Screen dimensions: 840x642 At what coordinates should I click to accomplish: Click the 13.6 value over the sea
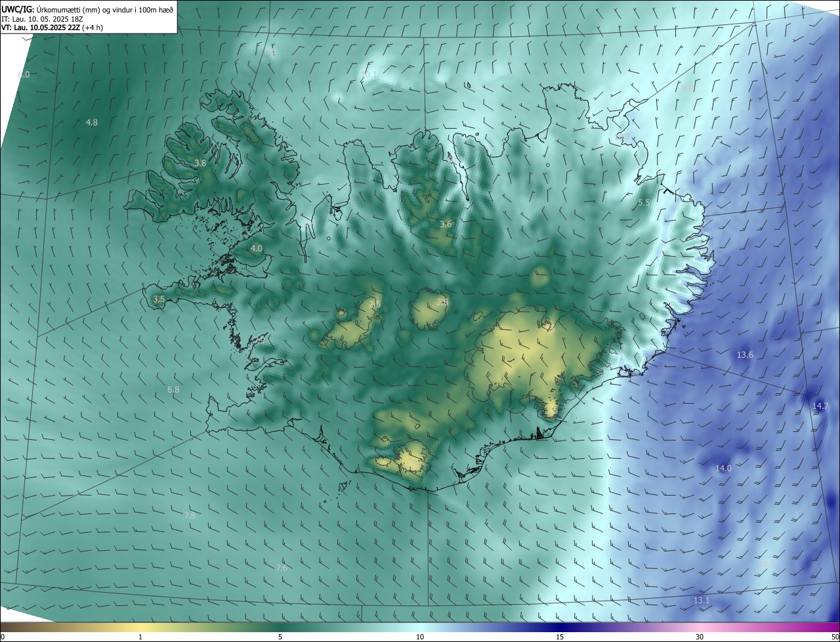click(745, 355)
